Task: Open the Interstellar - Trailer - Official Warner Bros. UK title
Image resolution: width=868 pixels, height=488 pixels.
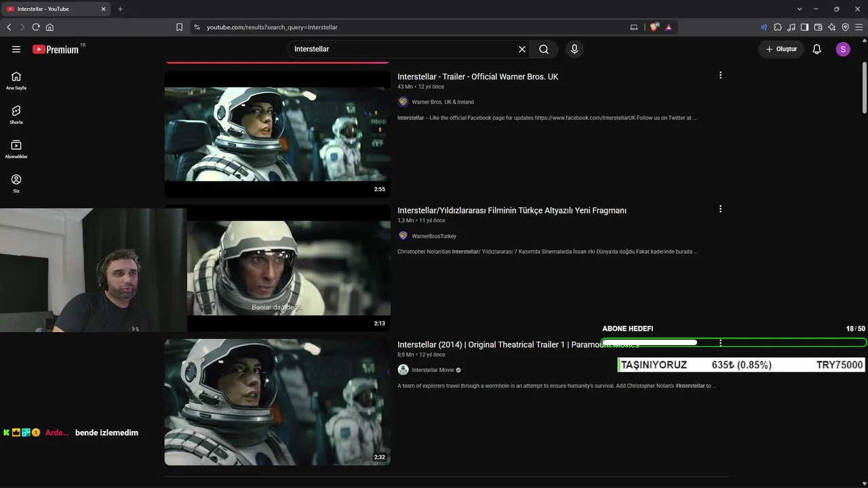Action: (478, 77)
